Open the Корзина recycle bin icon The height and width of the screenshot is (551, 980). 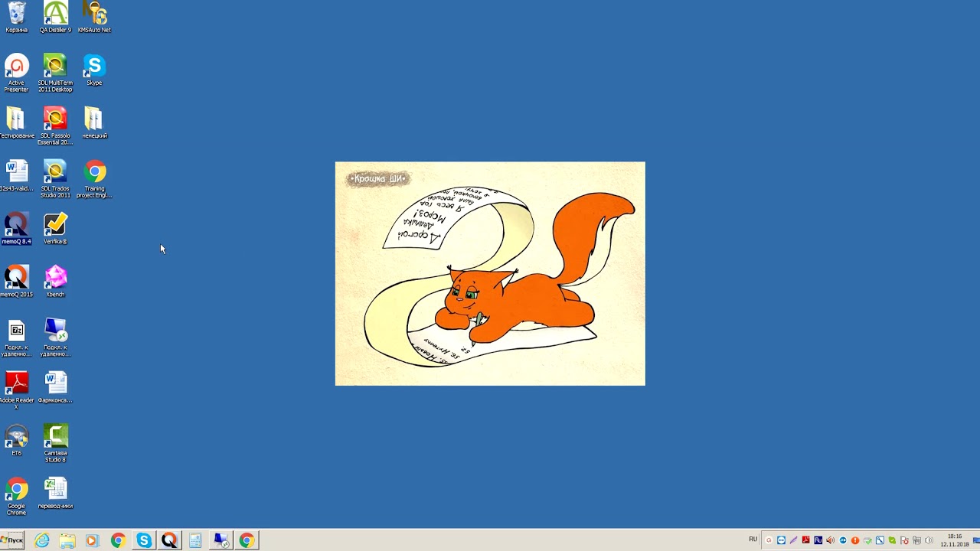(16, 17)
